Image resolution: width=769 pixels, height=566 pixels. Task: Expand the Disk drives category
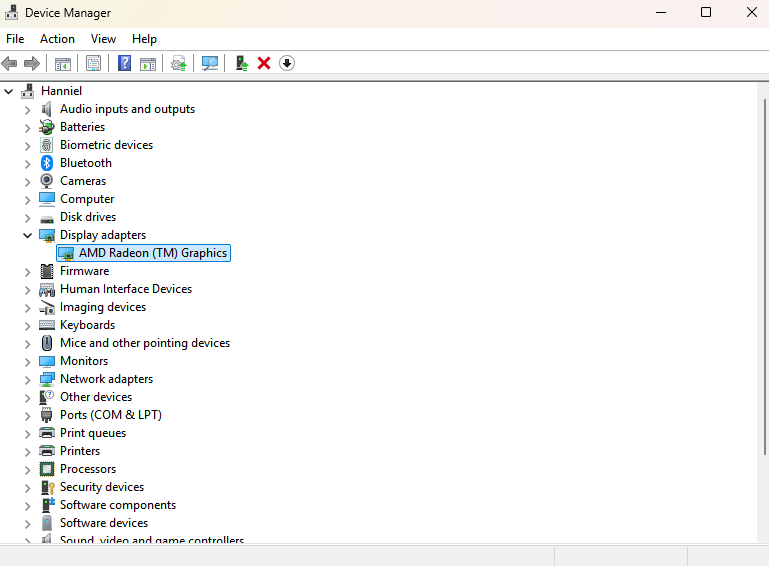(x=27, y=218)
